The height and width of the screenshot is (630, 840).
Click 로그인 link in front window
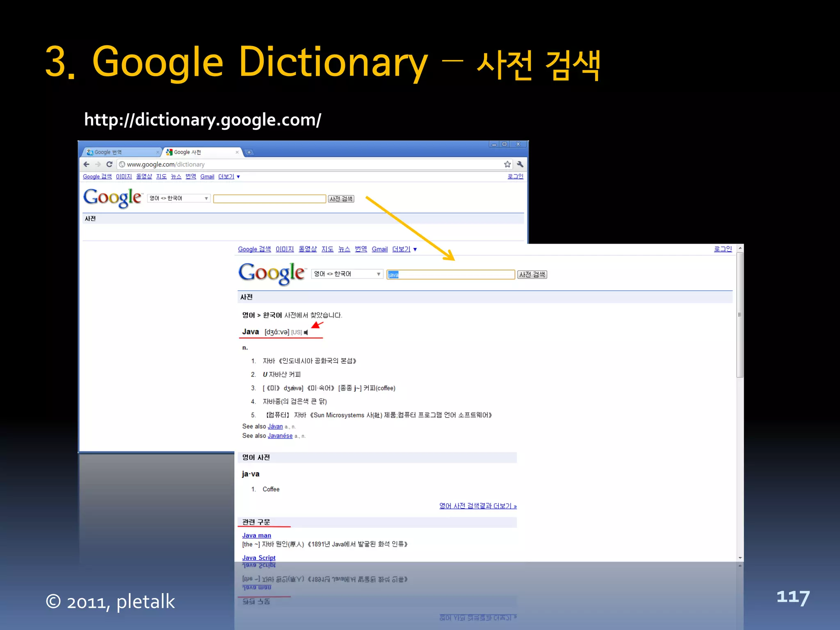coord(723,249)
